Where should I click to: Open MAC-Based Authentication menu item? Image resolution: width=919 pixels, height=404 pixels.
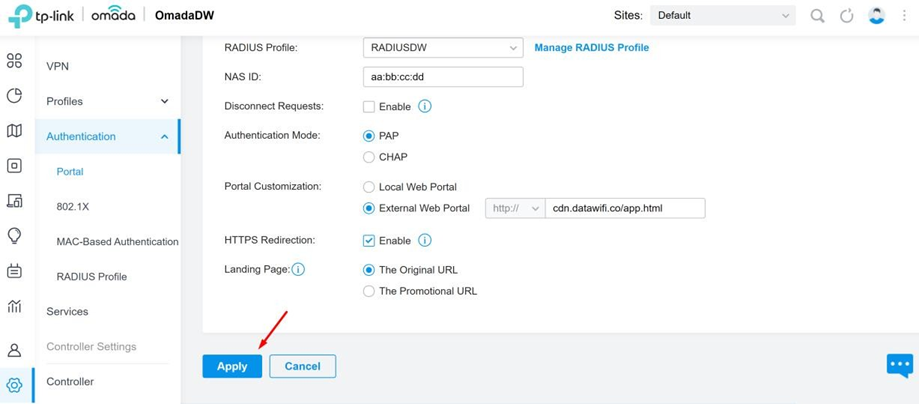click(117, 242)
